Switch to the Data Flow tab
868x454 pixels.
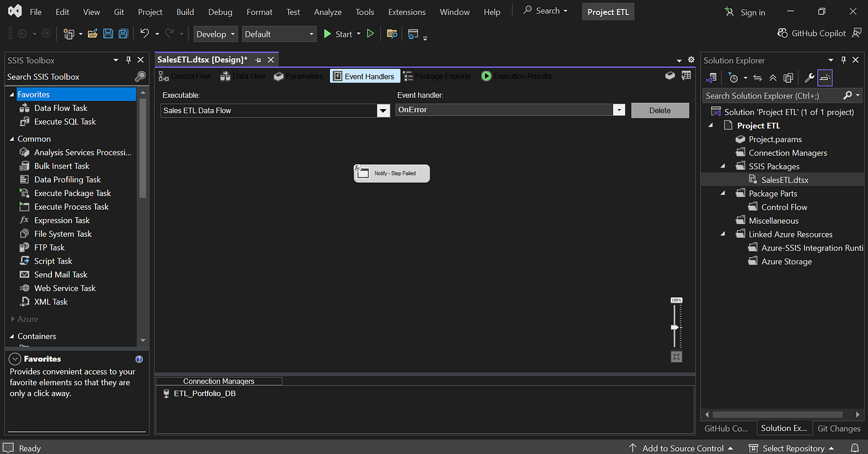click(x=242, y=76)
